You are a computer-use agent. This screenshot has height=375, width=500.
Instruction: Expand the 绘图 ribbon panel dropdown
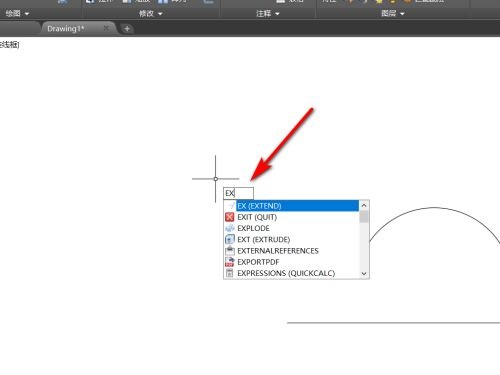click(17, 13)
